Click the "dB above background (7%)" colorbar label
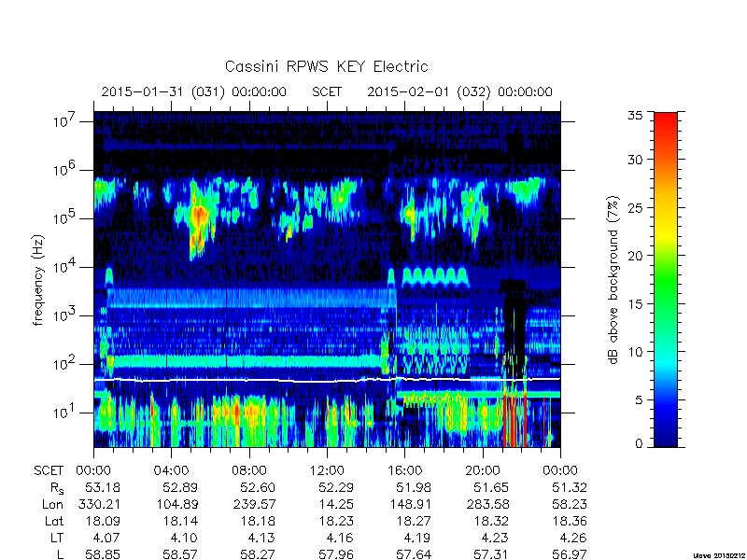The width and height of the screenshot is (747, 560). pyautogui.click(x=613, y=280)
